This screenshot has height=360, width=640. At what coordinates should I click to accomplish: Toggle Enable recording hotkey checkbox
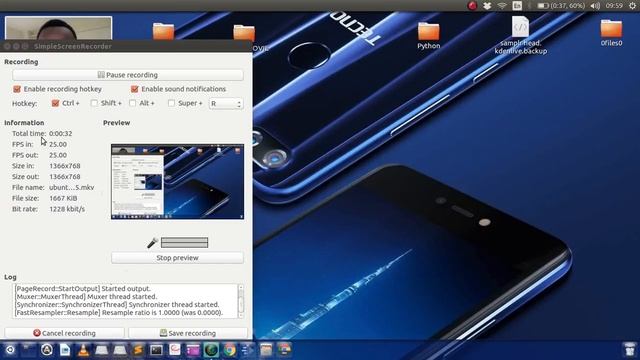coord(17,89)
